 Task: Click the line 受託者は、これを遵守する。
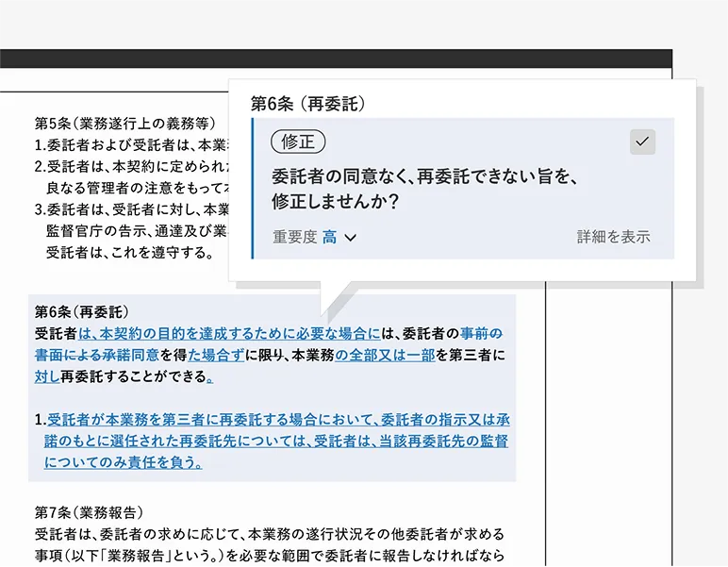(130, 253)
